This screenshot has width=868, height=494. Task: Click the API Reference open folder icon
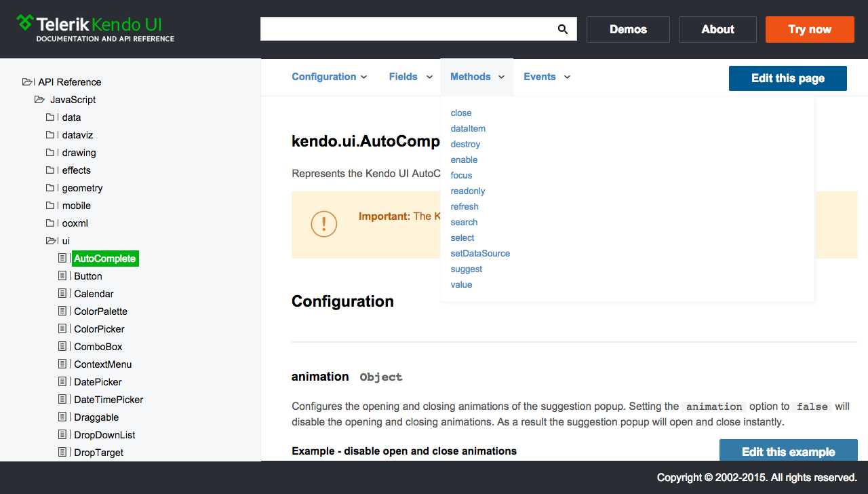pos(27,82)
